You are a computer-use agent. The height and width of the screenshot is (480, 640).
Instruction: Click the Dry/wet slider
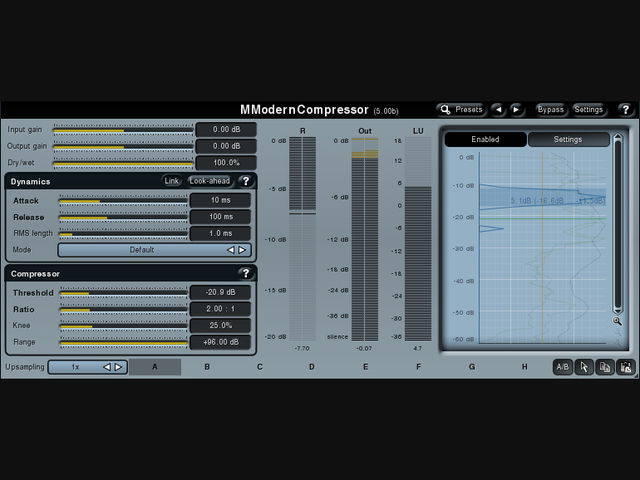pos(123,163)
